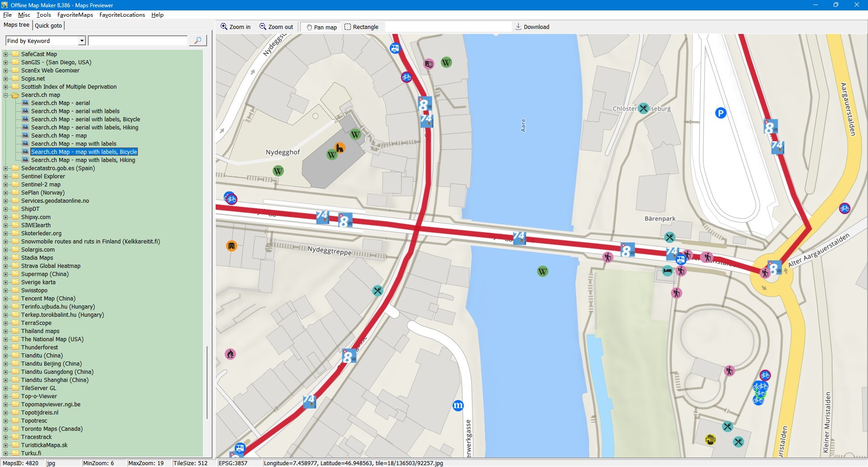Click the EPSG:3857 status bar entry
The width and height of the screenshot is (868, 467).
click(233, 463)
